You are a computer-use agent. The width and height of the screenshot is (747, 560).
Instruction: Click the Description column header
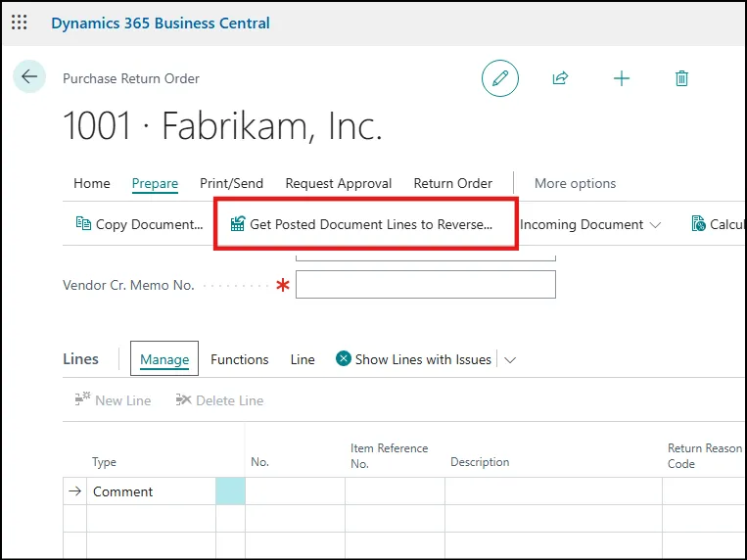click(480, 462)
